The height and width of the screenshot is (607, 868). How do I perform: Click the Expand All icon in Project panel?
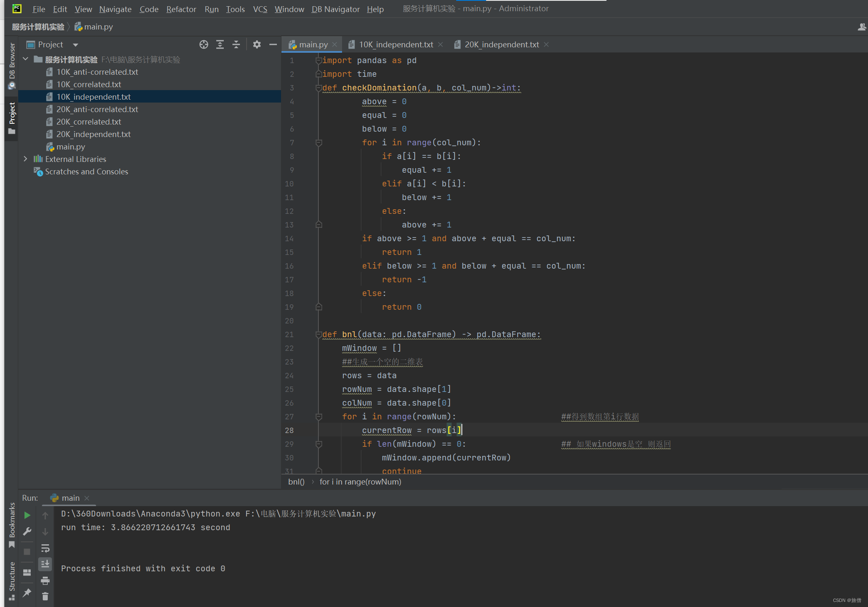(220, 44)
